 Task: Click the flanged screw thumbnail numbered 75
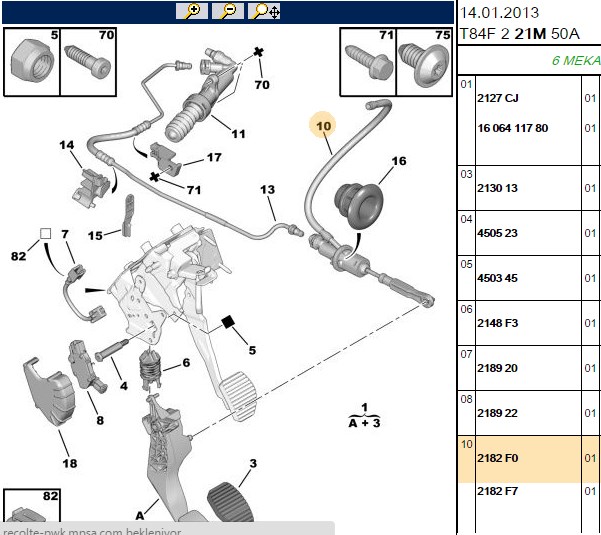tap(424, 62)
